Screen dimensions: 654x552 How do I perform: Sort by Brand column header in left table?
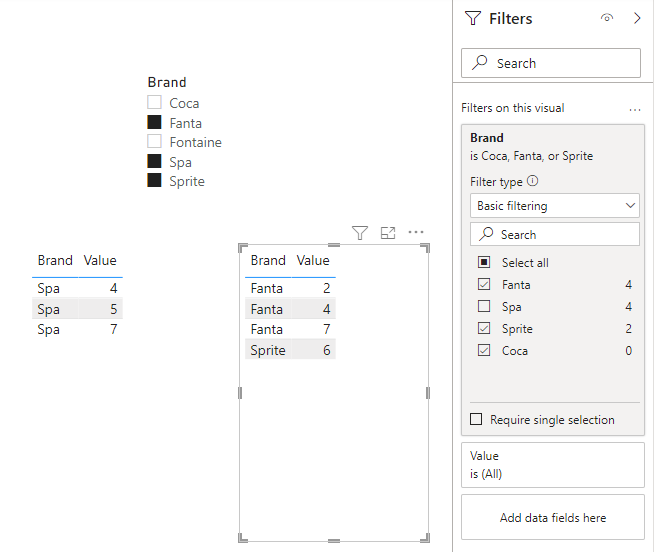pyautogui.click(x=55, y=260)
